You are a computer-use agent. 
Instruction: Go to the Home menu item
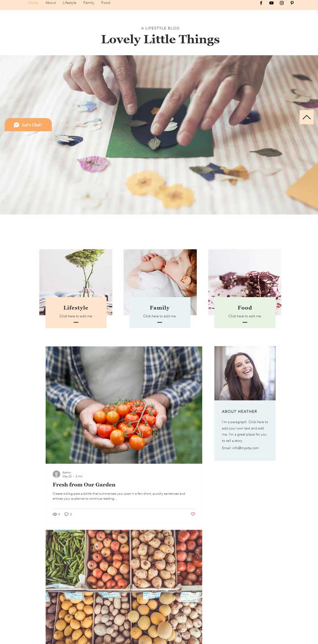click(33, 3)
